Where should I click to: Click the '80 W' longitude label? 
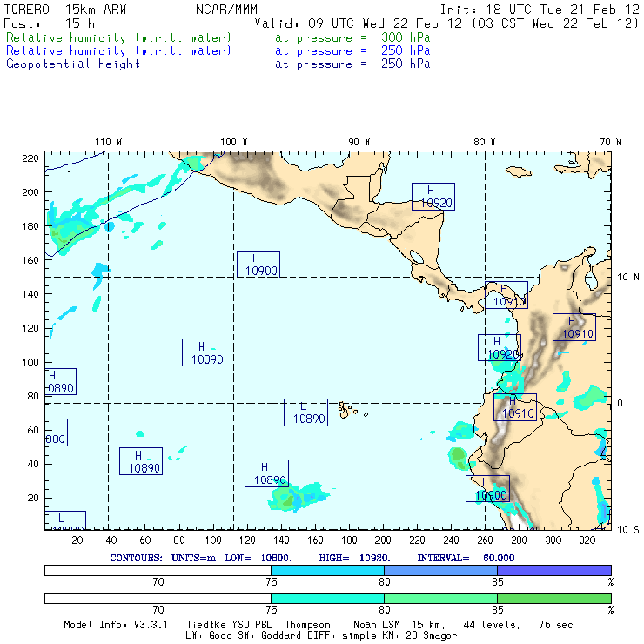pos(484,142)
